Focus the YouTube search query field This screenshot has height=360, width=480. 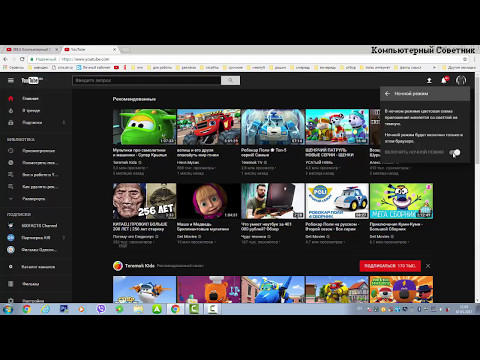147,80
